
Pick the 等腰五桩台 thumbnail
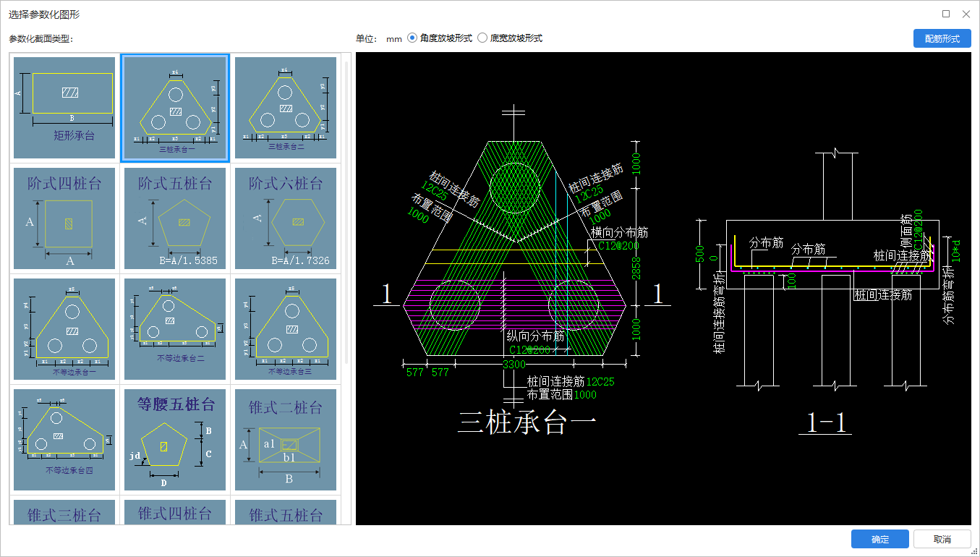pos(175,440)
